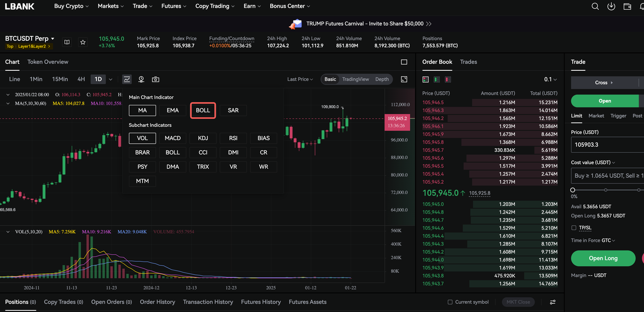
Task: Click the Open Long button
Action: tap(603, 258)
